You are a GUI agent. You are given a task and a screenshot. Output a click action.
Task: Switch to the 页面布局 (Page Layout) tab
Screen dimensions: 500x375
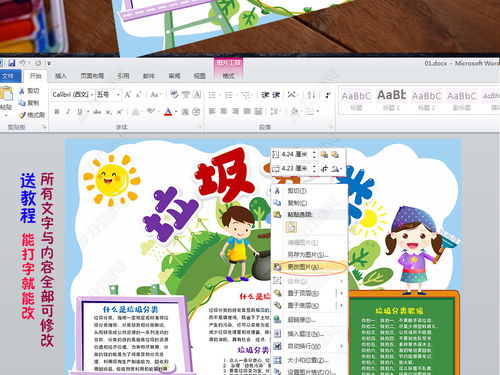92,76
